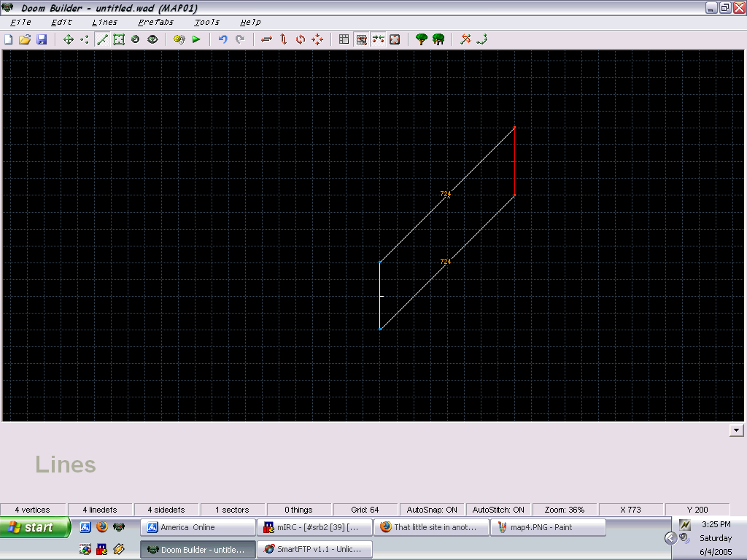The image size is (747, 560).
Task: Select the white vertical linedef on left
Action: pyautogui.click(x=379, y=296)
